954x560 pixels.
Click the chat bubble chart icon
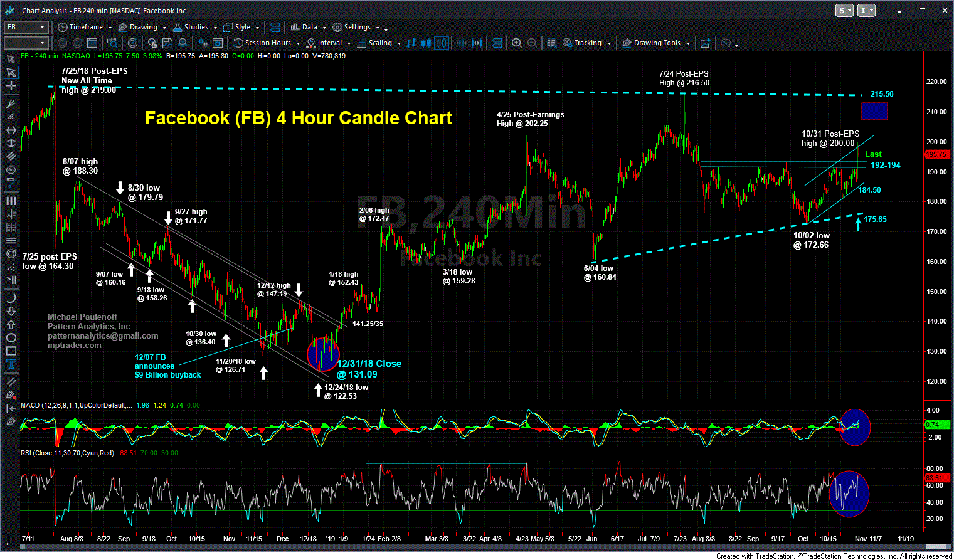point(726,43)
